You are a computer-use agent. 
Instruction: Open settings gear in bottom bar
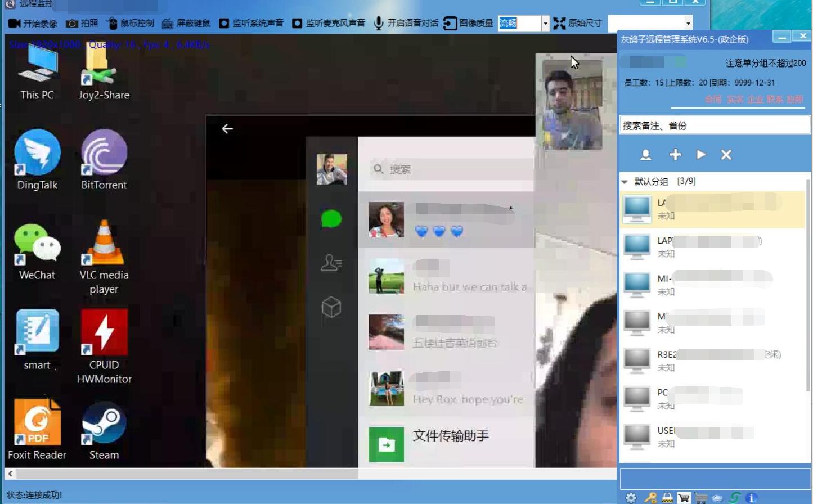(x=631, y=498)
